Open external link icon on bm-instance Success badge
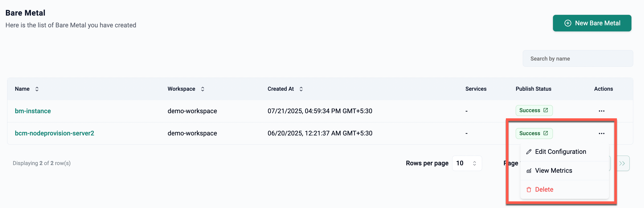The image size is (644, 208). pos(546,110)
